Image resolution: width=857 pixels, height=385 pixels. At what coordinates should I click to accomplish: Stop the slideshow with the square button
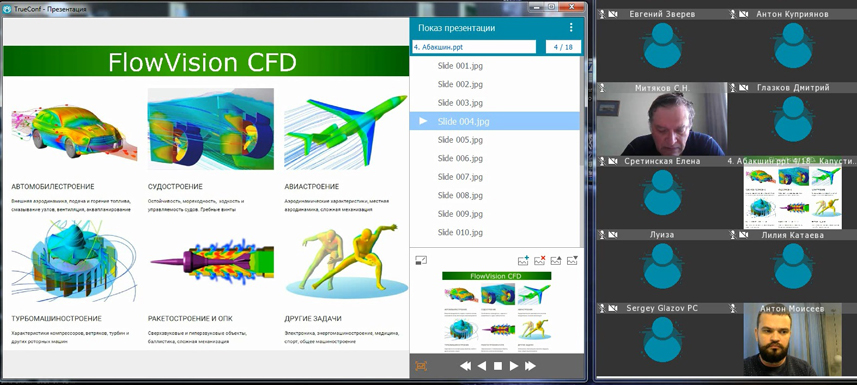click(x=498, y=366)
